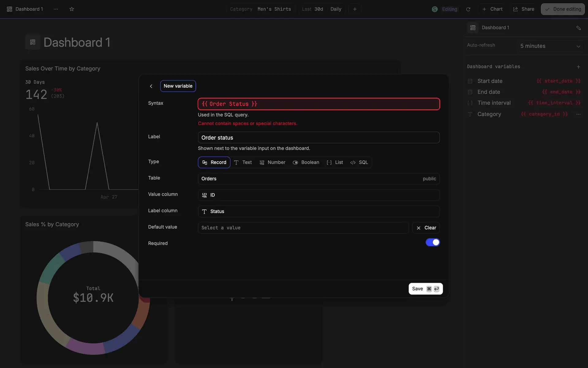Clear the default value
The height and width of the screenshot is (368, 588).
point(426,228)
